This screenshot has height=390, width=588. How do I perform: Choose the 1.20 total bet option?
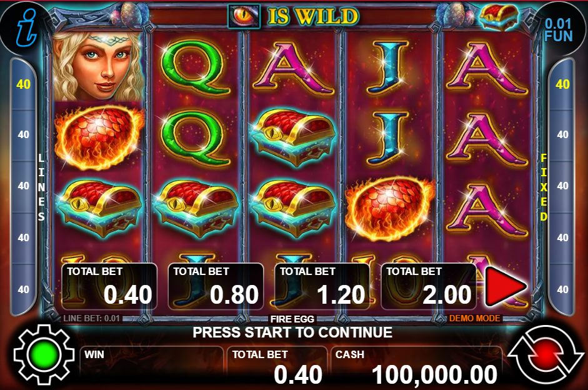coord(322,286)
